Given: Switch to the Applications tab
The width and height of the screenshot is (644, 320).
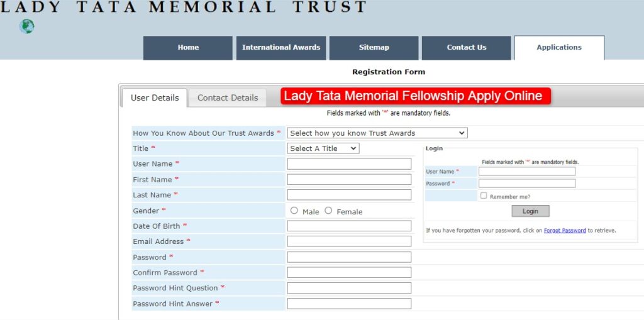Looking at the screenshot, I should [x=559, y=48].
